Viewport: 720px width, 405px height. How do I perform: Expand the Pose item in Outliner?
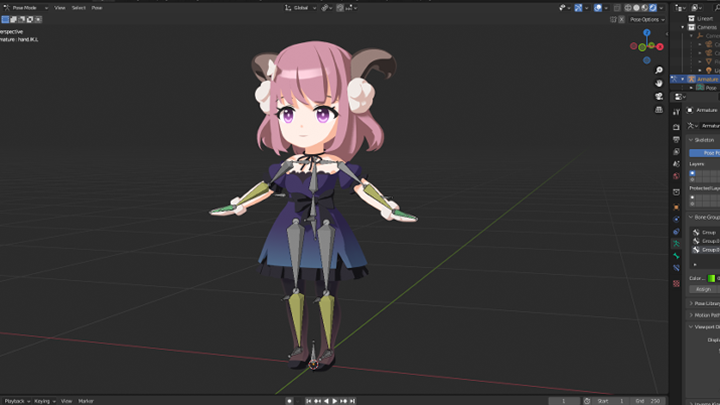[x=692, y=88]
